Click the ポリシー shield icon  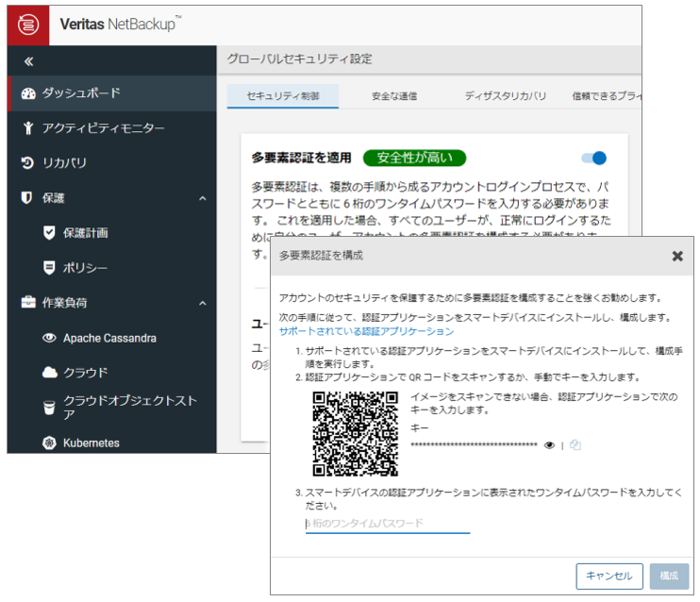[49, 268]
